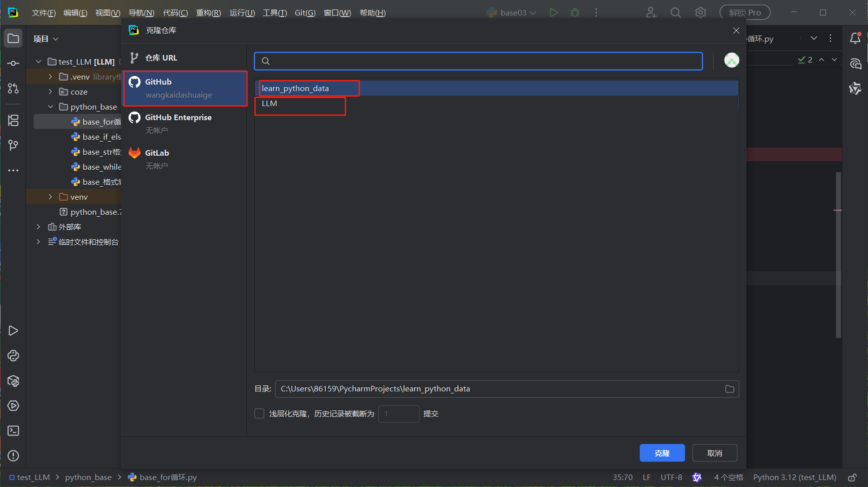Image resolution: width=868 pixels, height=487 pixels.
Task: Open the Python Packages icon
Action: 14,381
